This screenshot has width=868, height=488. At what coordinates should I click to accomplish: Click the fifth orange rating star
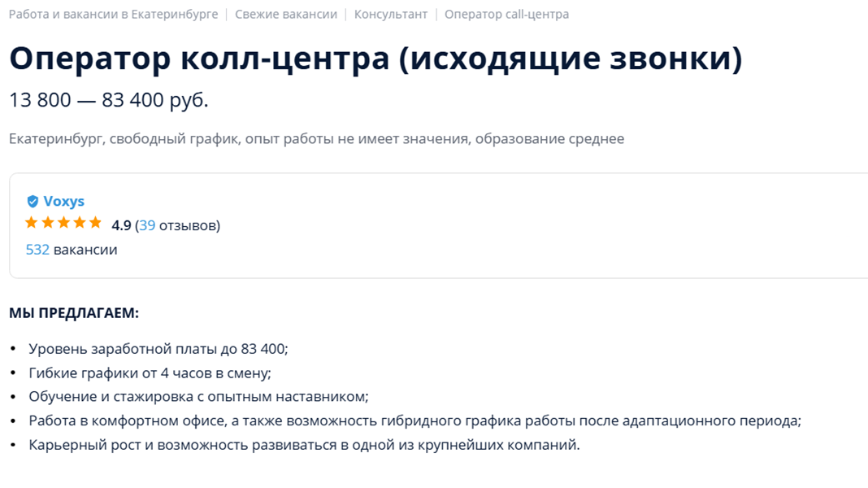tap(96, 223)
